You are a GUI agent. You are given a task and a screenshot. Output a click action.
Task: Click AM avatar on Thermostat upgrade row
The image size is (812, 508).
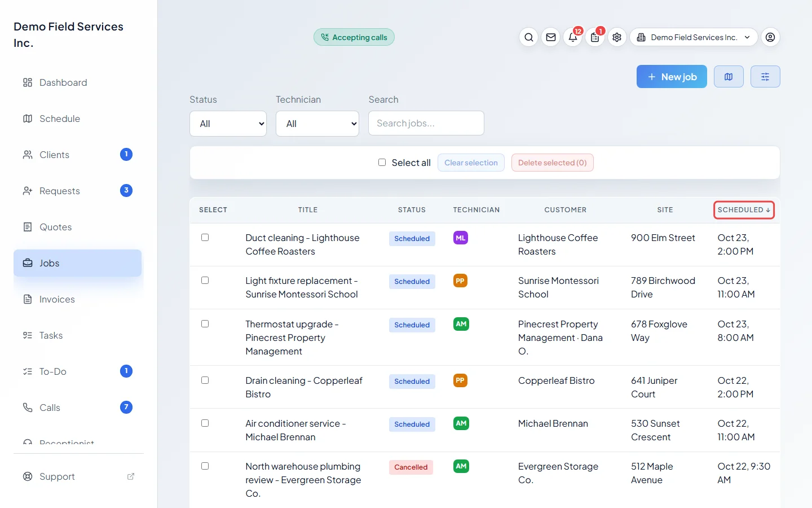pyautogui.click(x=461, y=324)
